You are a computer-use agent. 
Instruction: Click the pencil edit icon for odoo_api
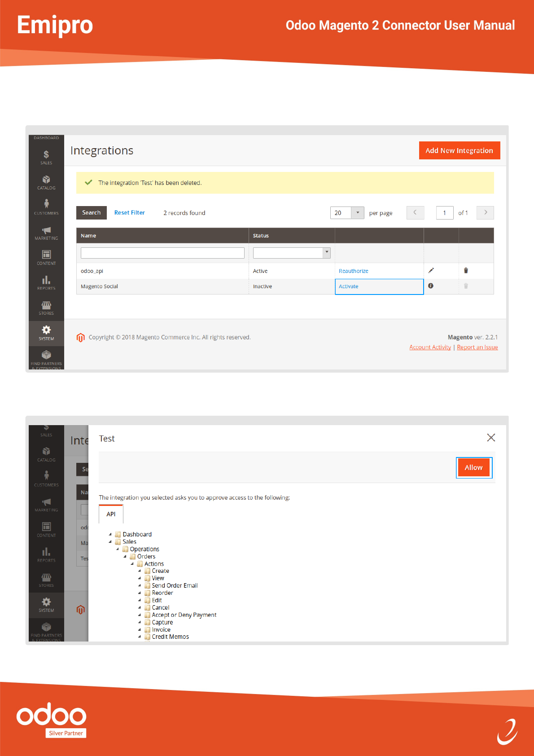coord(431,270)
